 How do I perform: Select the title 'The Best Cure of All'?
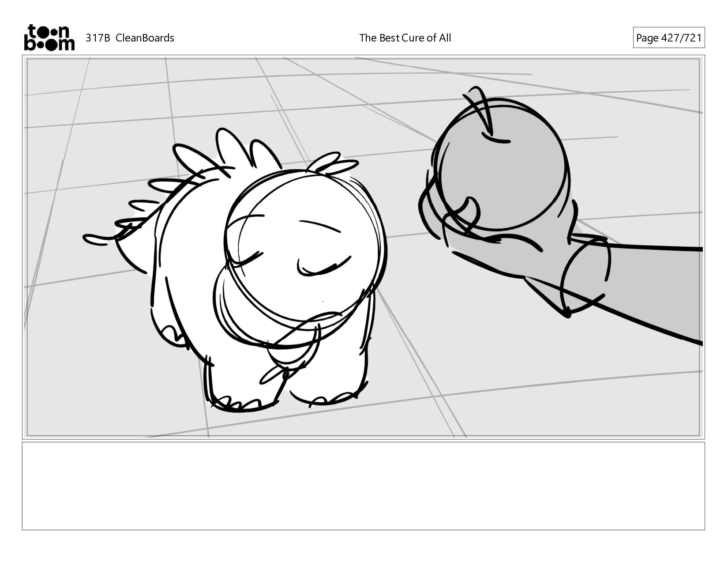[x=405, y=38]
